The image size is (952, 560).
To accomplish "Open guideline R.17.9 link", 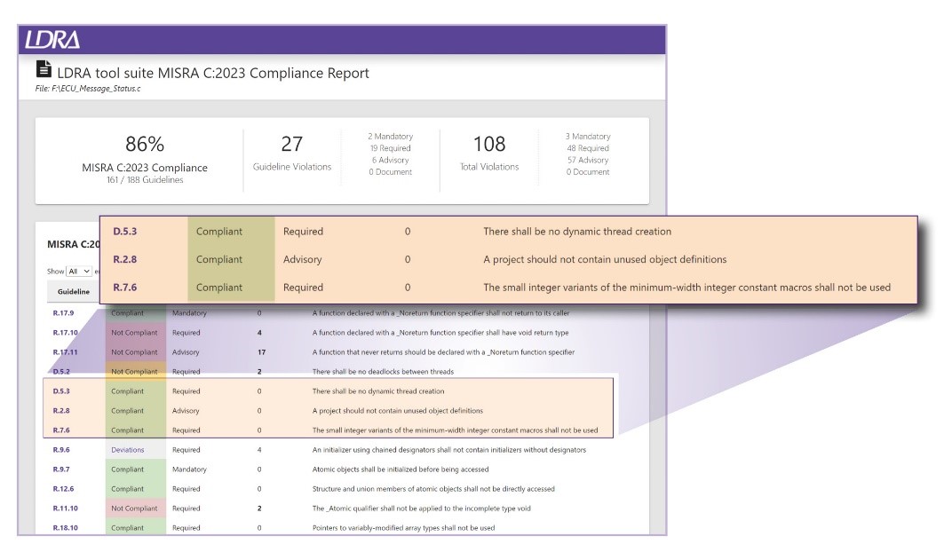I will [64, 313].
